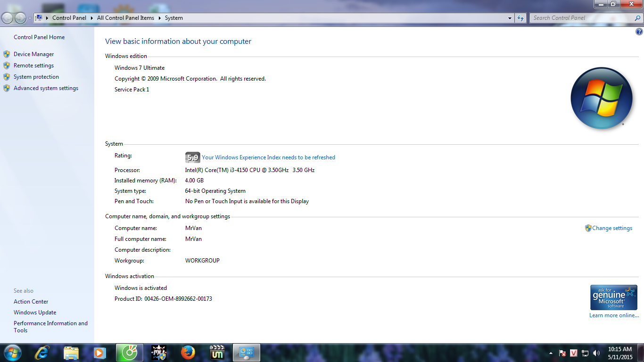This screenshot has height=362, width=644.
Task: Click the red V tray icon
Action: point(574,353)
